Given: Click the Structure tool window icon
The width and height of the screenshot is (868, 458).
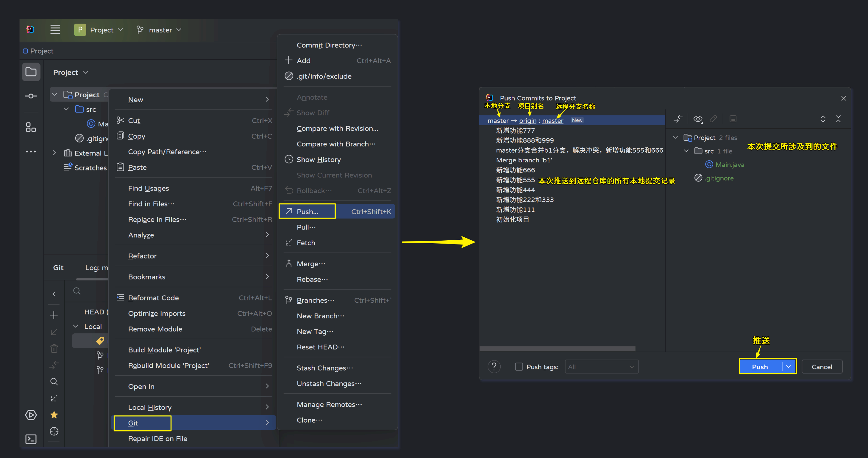Looking at the screenshot, I should click(31, 127).
